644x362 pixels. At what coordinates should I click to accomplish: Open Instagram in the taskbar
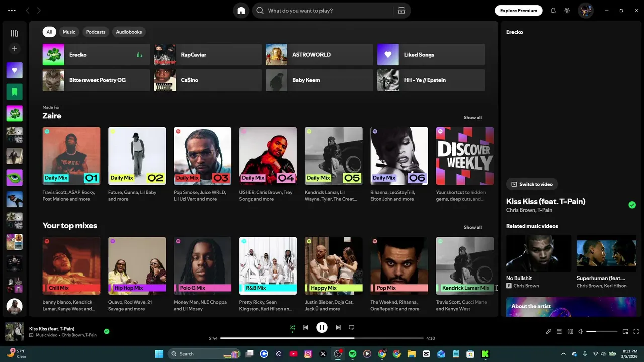pos(308,354)
